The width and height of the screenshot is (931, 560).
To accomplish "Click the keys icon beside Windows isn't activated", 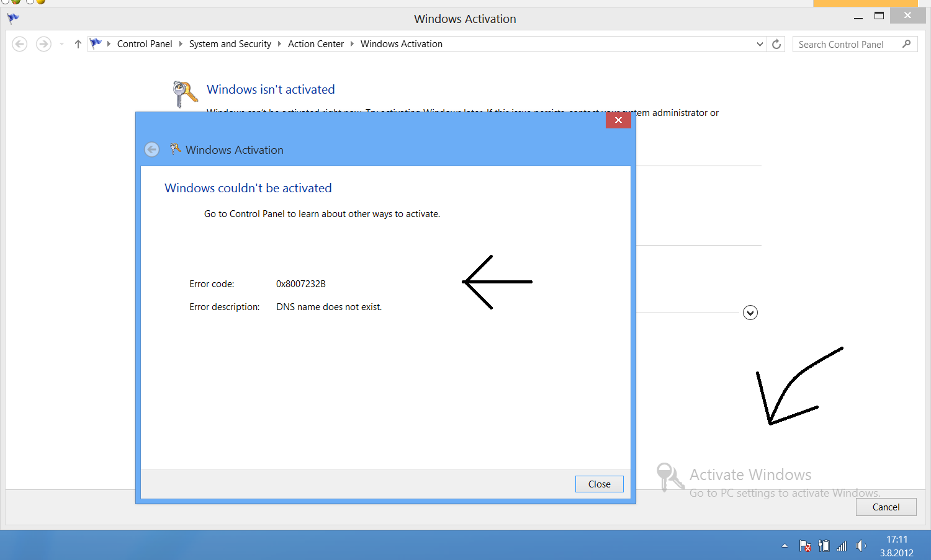I will [x=184, y=94].
